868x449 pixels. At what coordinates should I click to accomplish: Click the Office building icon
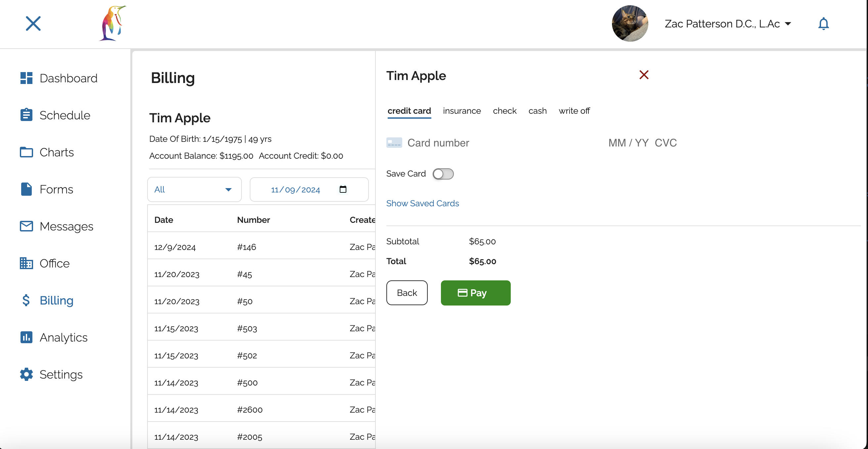[26, 263]
